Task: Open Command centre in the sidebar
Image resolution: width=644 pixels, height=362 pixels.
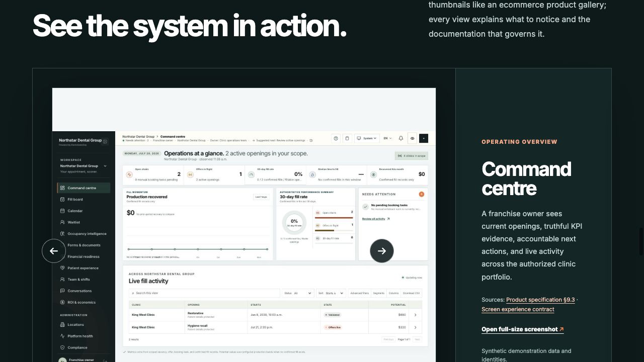Action: pyautogui.click(x=84, y=188)
